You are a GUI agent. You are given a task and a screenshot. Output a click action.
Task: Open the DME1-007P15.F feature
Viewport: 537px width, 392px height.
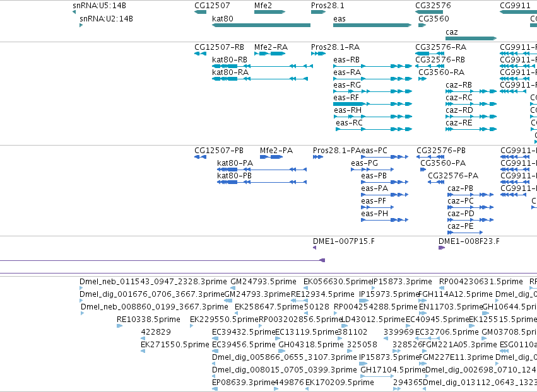click(314, 248)
